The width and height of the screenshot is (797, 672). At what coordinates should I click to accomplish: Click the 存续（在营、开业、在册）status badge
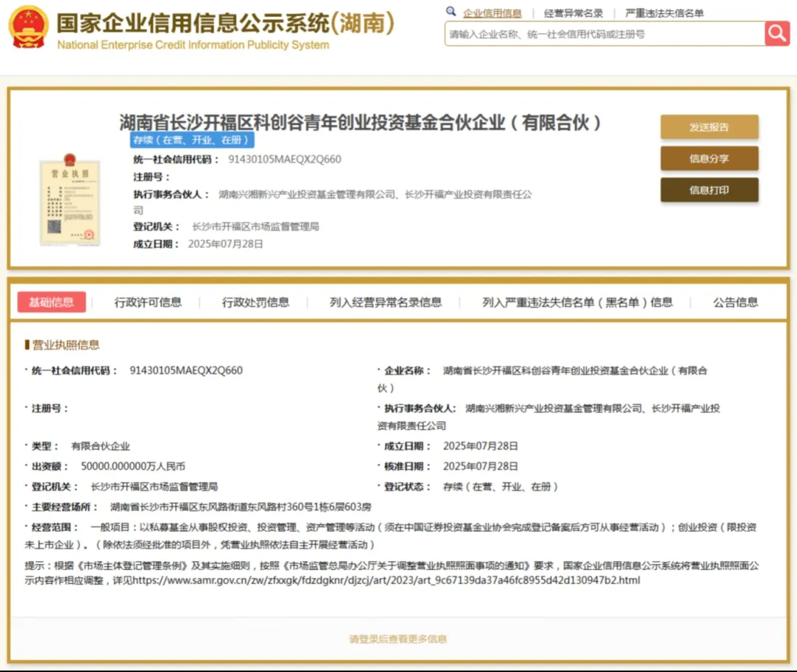click(192, 141)
